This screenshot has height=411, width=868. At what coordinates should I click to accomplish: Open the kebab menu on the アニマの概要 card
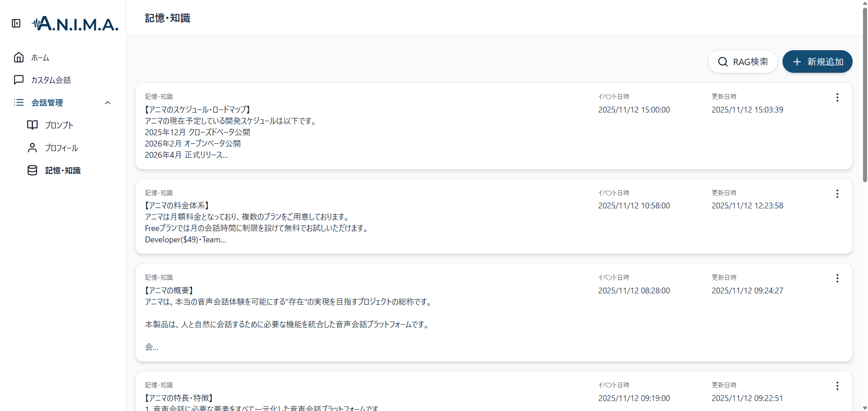click(837, 278)
